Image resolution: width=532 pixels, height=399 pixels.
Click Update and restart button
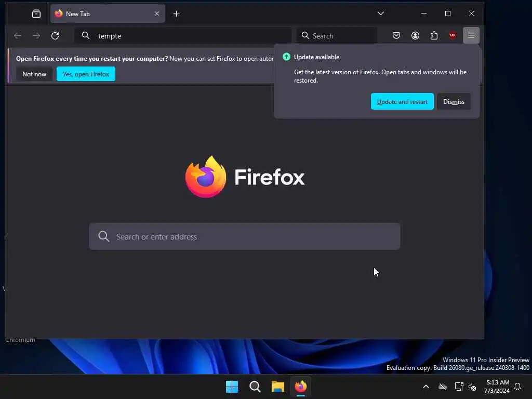(x=402, y=101)
